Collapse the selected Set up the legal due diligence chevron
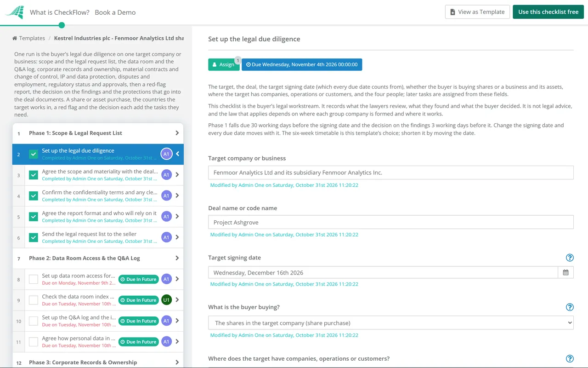The height and width of the screenshot is (368, 588). pos(178,154)
